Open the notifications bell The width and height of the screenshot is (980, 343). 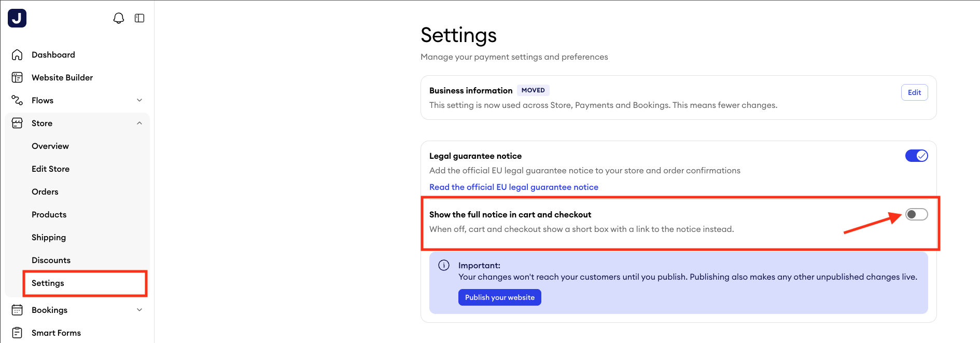click(x=119, y=18)
